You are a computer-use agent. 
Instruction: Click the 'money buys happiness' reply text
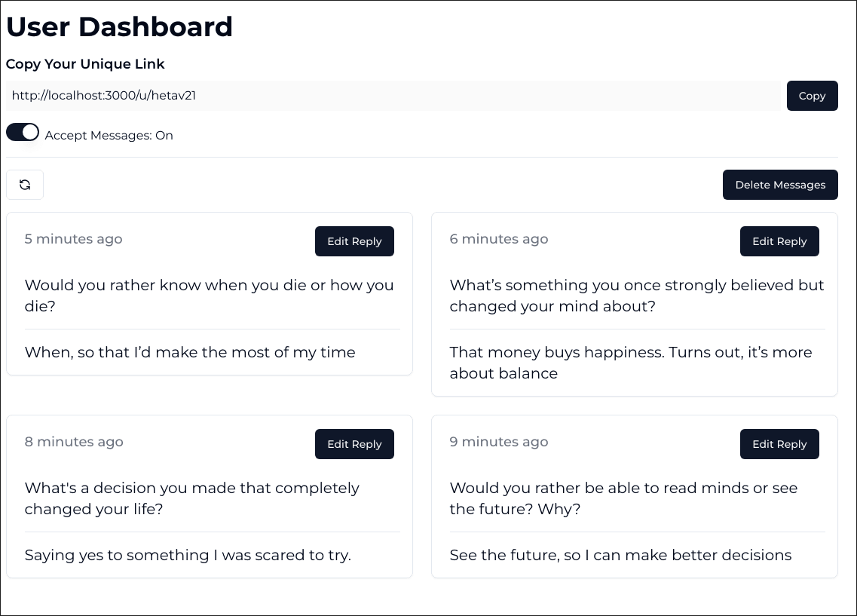click(631, 363)
